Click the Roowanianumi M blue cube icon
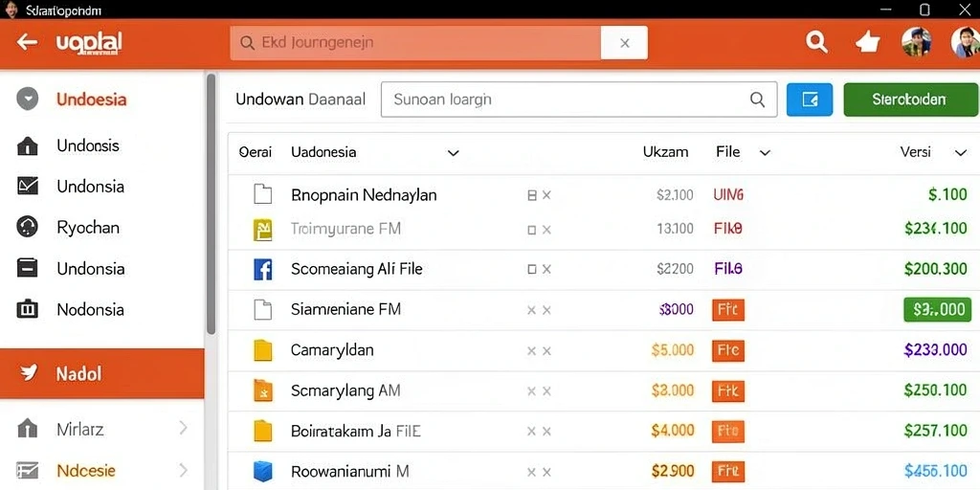Image resolution: width=980 pixels, height=490 pixels. pos(262,471)
